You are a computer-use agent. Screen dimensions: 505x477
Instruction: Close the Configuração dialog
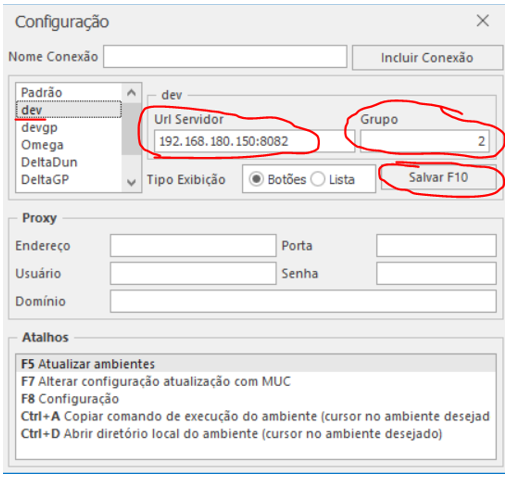(482, 21)
